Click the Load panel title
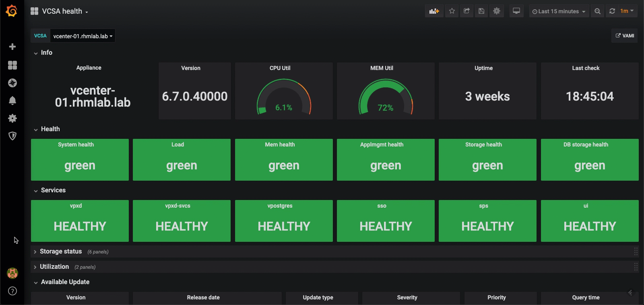Screen dimensions: 644x305 point(178,144)
